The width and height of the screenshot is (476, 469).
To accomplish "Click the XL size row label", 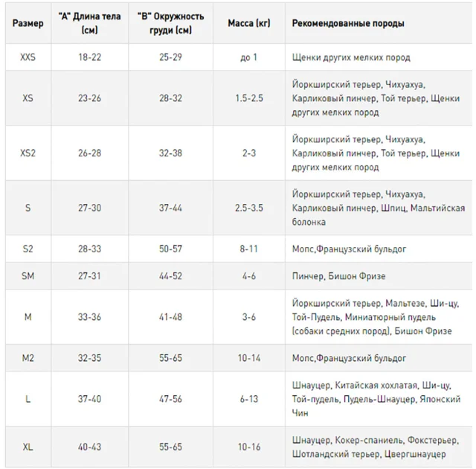I will pyautogui.click(x=28, y=447).
